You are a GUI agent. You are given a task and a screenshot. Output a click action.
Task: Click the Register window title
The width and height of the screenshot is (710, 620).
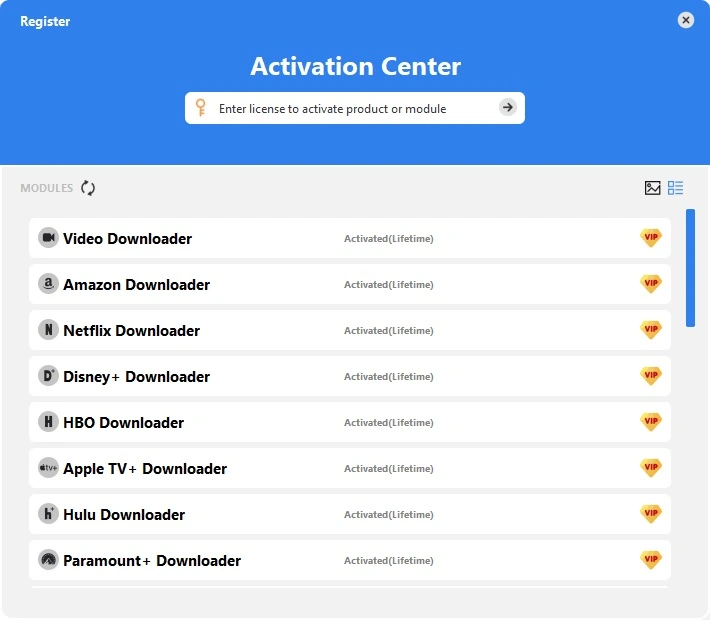click(45, 21)
